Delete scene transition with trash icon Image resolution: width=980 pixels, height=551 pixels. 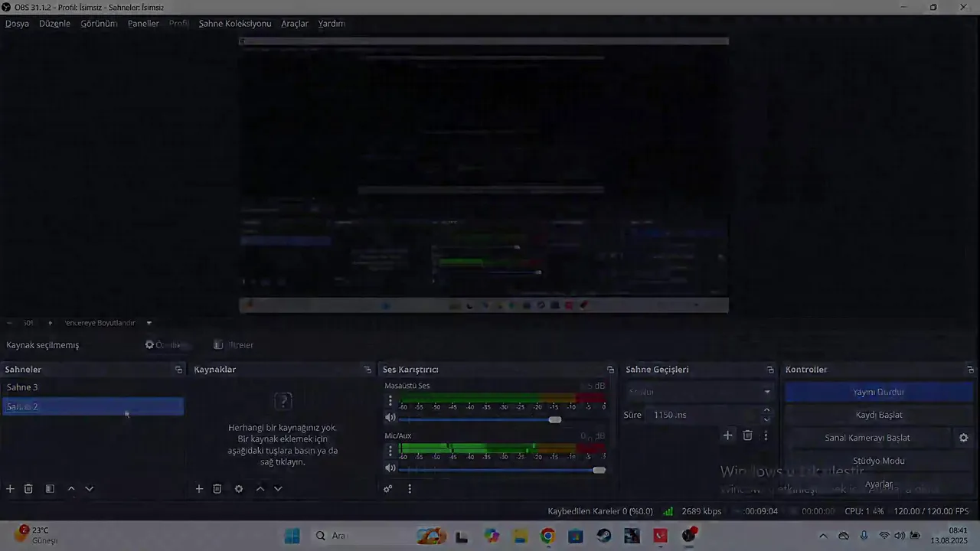tap(748, 435)
